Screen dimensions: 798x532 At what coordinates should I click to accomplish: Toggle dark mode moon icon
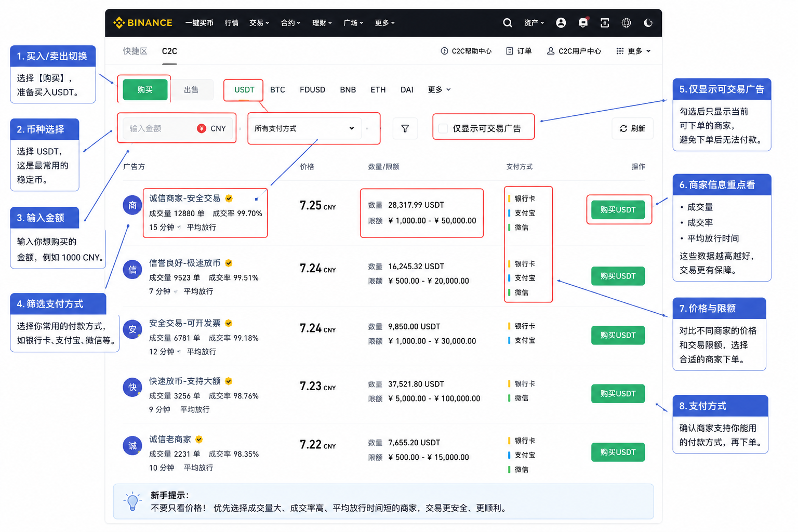pos(648,23)
